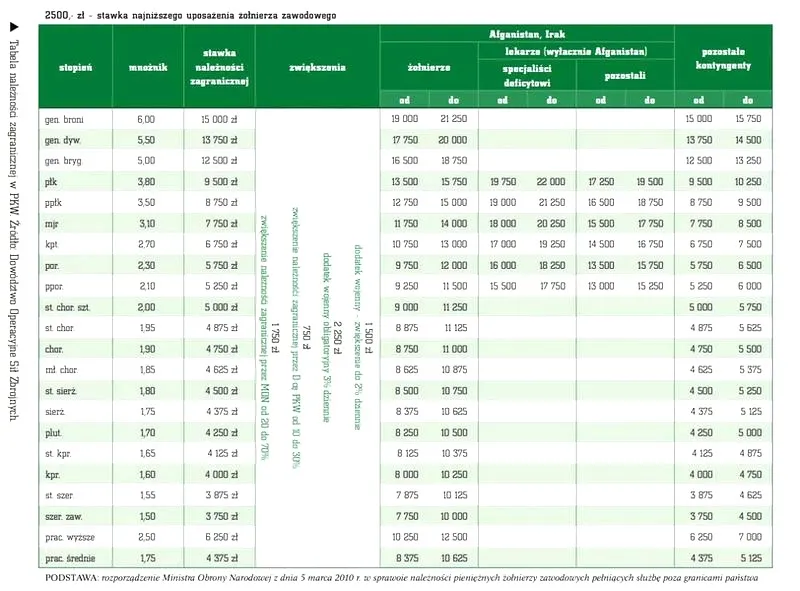Select the 'zwiększenia' column header
The height and width of the screenshot is (591, 800).
tap(317, 67)
